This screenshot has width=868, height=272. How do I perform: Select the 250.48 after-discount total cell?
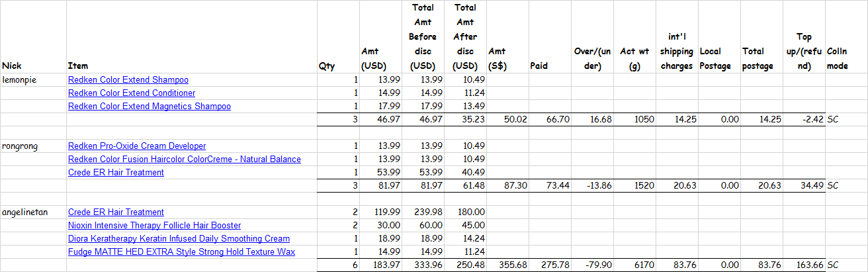coord(464,265)
